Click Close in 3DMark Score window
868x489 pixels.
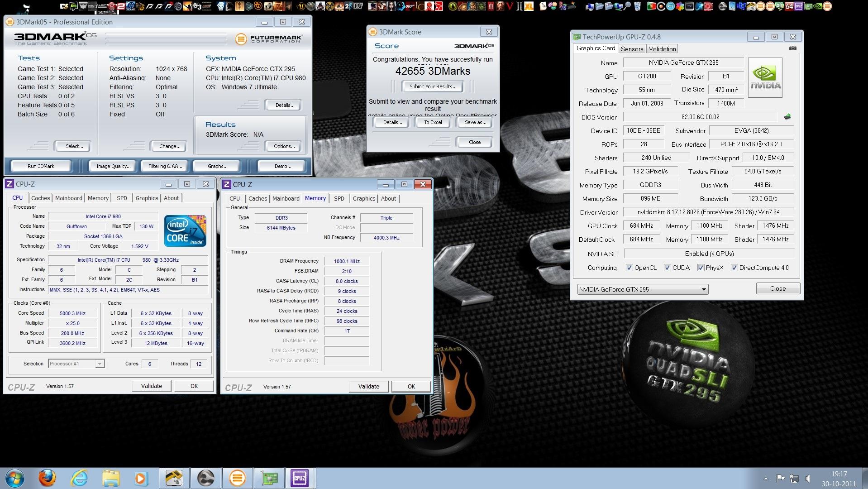click(475, 142)
